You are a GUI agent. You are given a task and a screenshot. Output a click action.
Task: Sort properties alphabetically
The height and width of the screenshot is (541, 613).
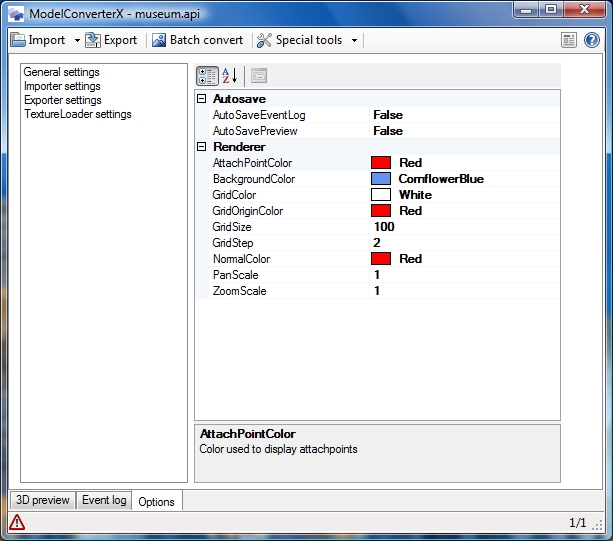pyautogui.click(x=229, y=76)
